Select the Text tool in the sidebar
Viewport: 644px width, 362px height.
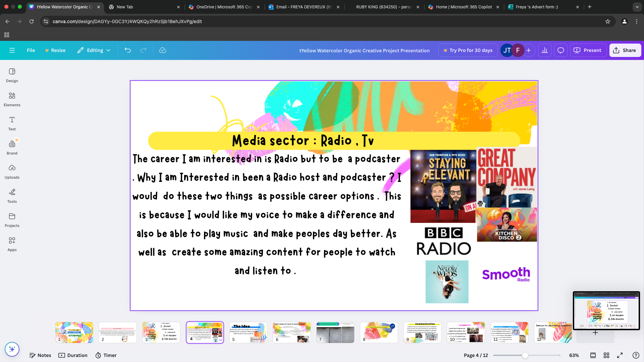point(12,124)
